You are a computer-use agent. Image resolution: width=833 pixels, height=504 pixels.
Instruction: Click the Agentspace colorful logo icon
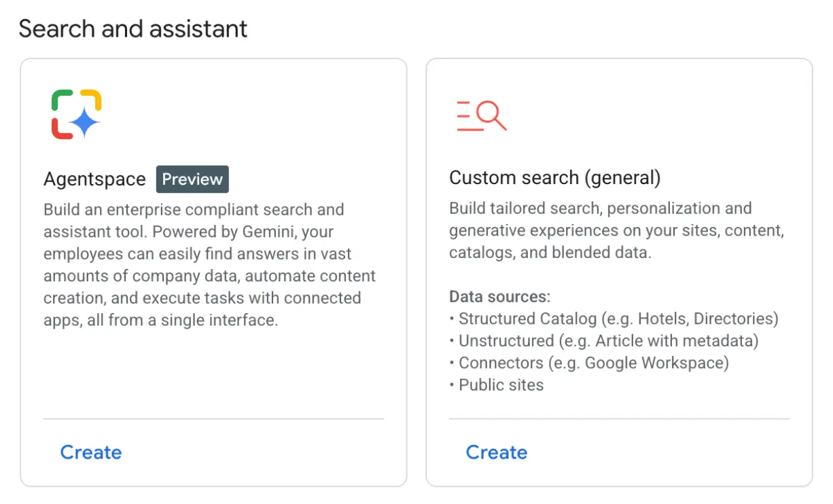pos(75,112)
